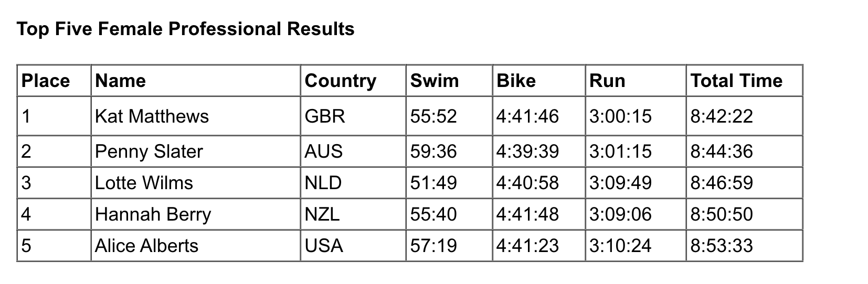Select the Name column header
Image resolution: width=868 pixels, height=284 pixels.
[196, 81]
